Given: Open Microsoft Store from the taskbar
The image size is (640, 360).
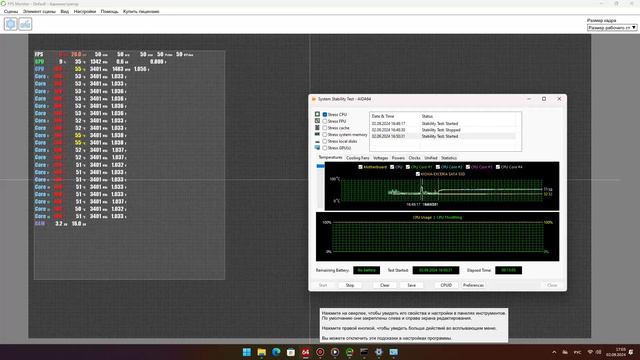Looking at the screenshot, I should (291, 352).
